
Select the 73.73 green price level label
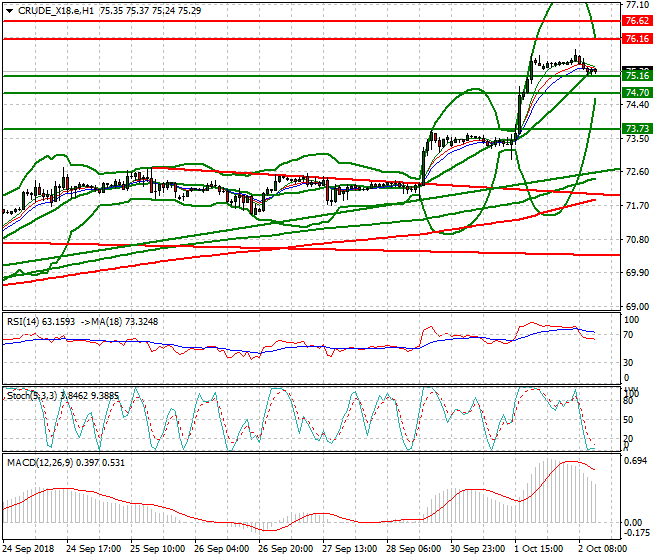tap(637, 129)
